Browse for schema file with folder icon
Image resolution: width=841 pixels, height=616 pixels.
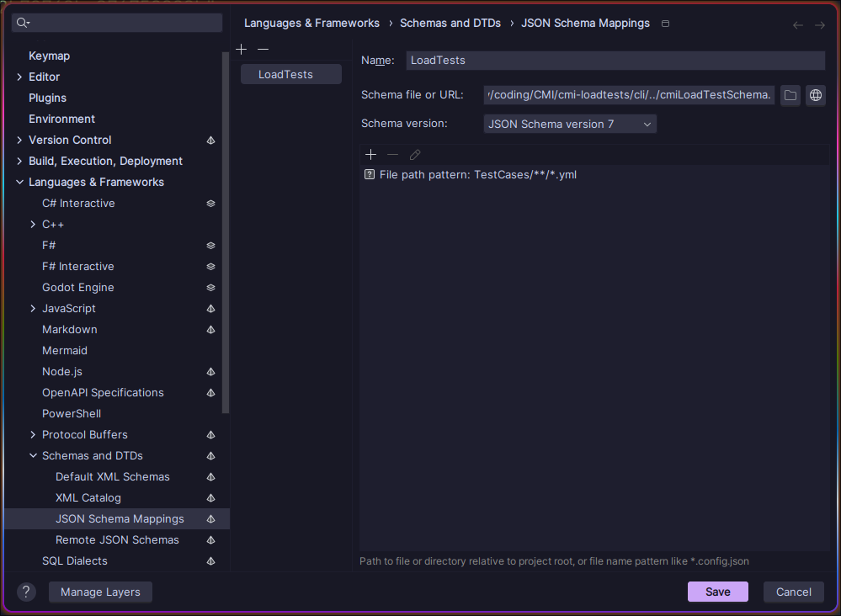tap(790, 95)
